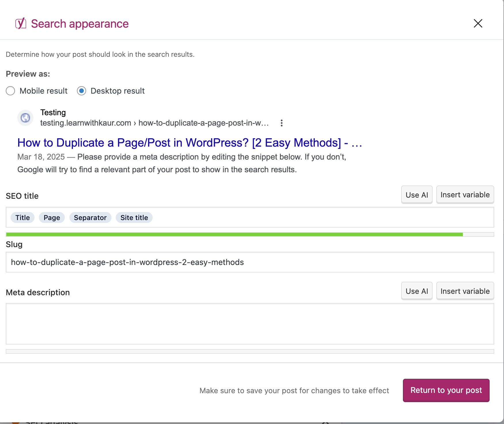
Task: Close the Search appearance modal
Action: tap(478, 23)
